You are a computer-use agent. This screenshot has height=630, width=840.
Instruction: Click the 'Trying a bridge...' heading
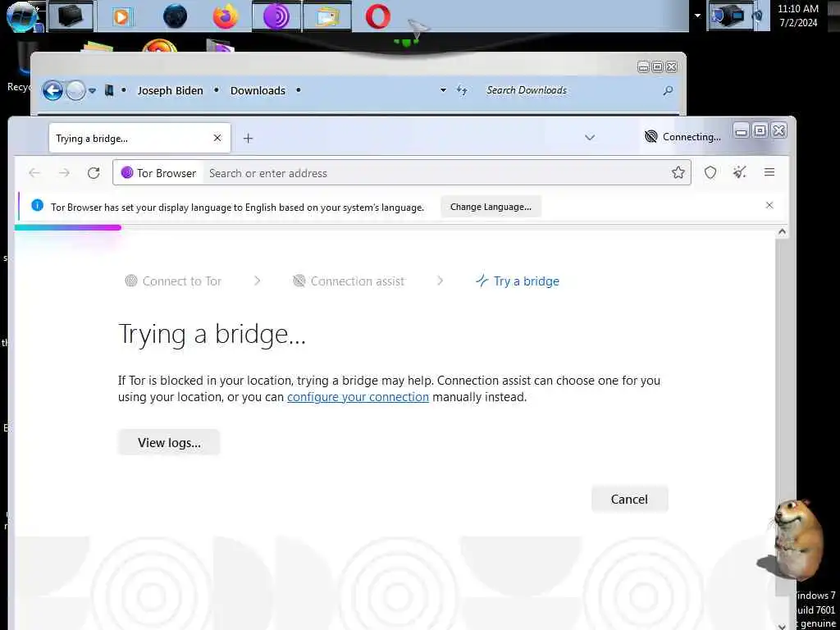coord(212,335)
